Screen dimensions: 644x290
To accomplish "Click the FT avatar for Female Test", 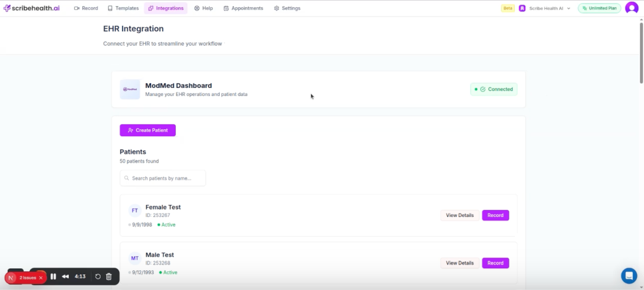I will (x=135, y=210).
